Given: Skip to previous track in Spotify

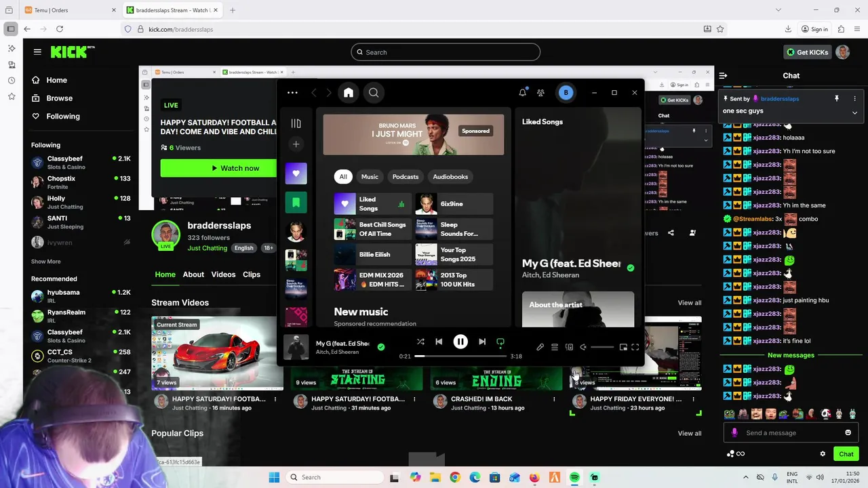Looking at the screenshot, I should [439, 342].
